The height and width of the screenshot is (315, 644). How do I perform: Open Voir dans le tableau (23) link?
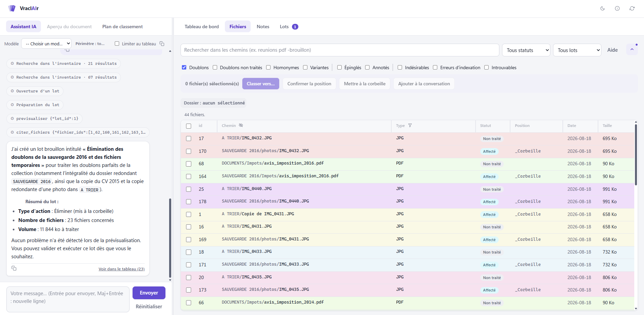tap(121, 269)
